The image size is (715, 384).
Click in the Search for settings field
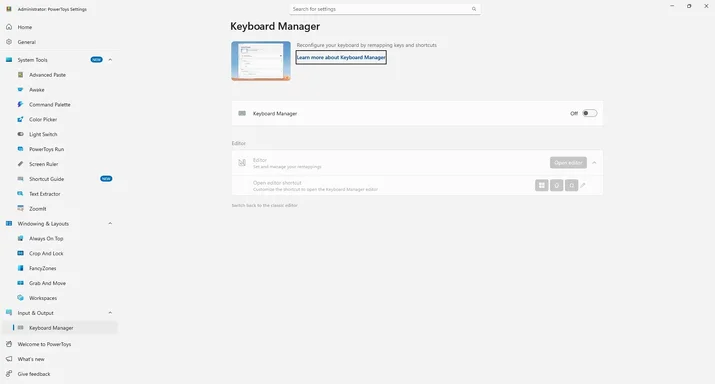tap(385, 9)
